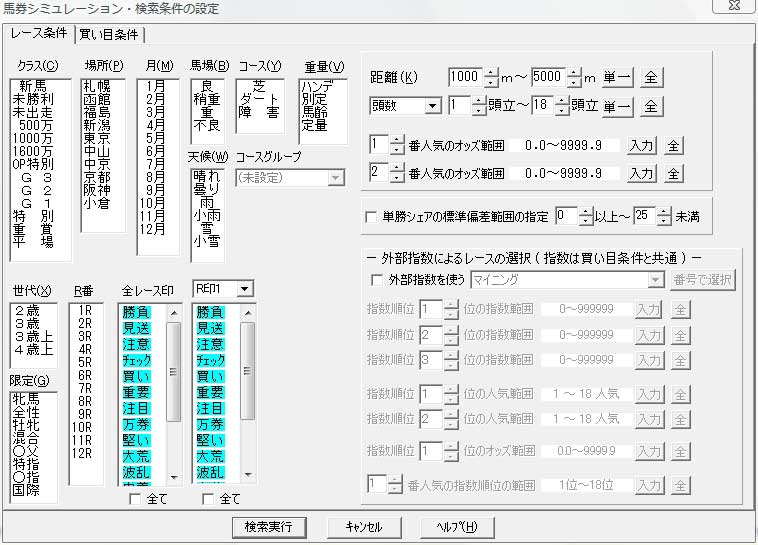Image resolution: width=758 pixels, height=545 pixels.
Task: Click the 全レース印 list scrollbar
Action: [x=174, y=400]
